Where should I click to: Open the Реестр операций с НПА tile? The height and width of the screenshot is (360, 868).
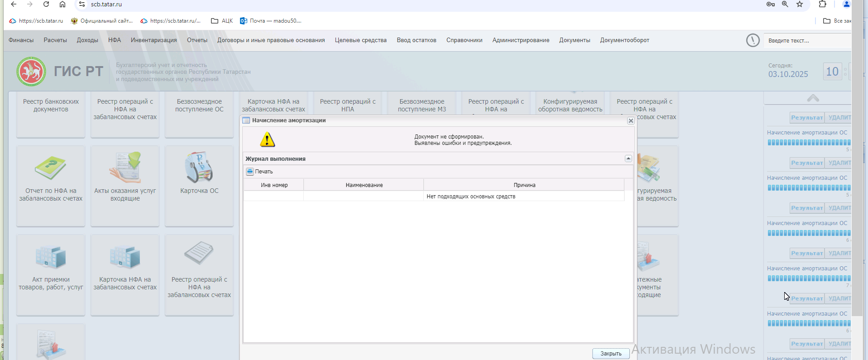tap(348, 104)
